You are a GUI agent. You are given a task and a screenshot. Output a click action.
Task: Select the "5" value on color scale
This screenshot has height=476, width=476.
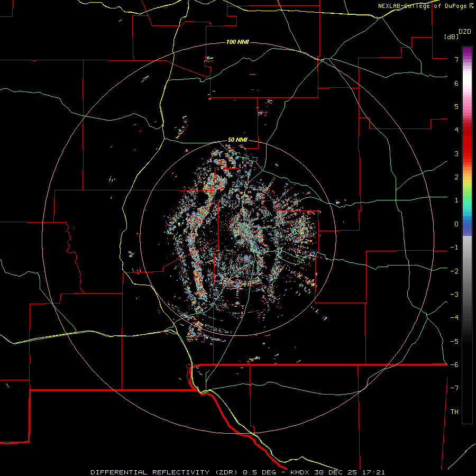tap(456, 106)
